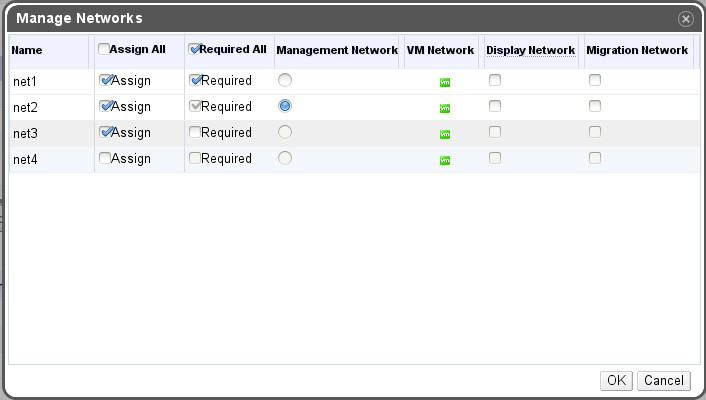Viewport: 706px width, 400px height.
Task: Uncheck the Required All checkbox
Action: tap(195, 49)
